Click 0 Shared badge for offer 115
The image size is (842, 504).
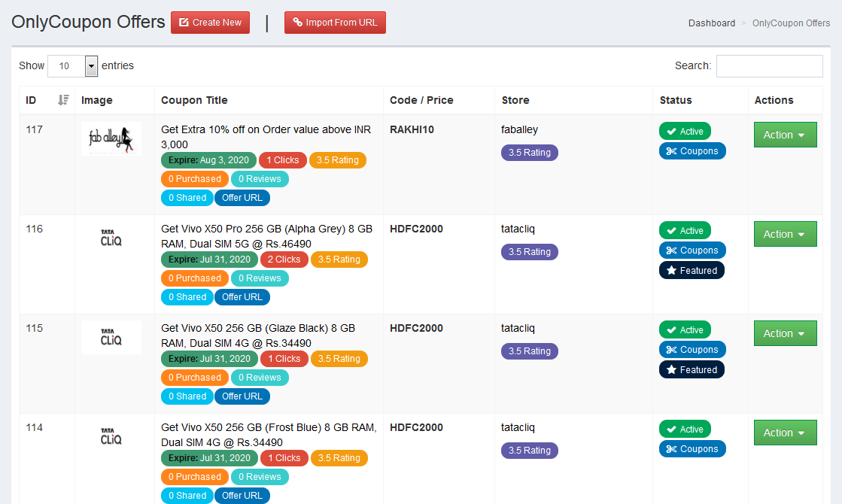[x=187, y=396]
